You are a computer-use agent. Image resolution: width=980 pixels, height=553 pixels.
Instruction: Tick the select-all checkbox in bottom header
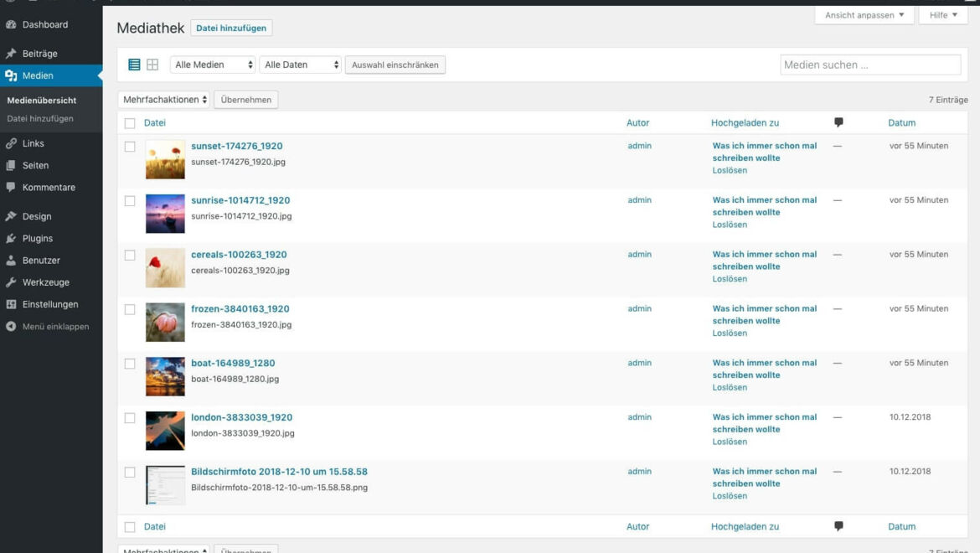(x=129, y=527)
